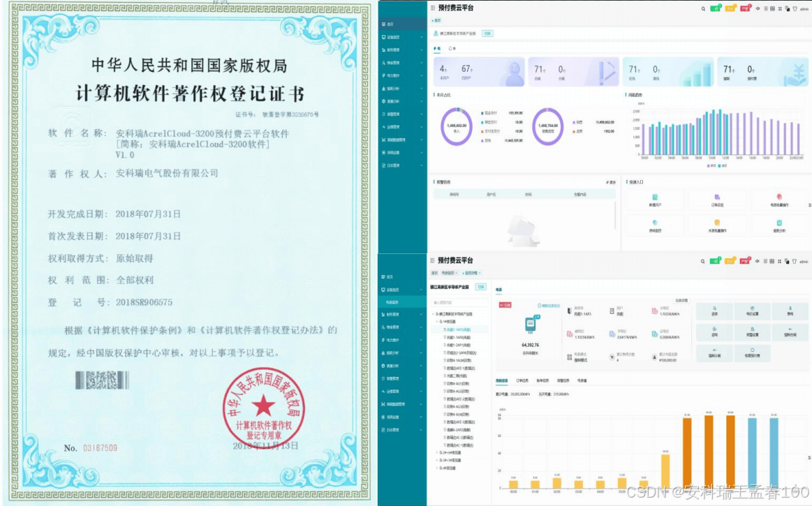812x506 pixels.
Task: Open search icon in meter monitoring page header
Action: [702, 262]
